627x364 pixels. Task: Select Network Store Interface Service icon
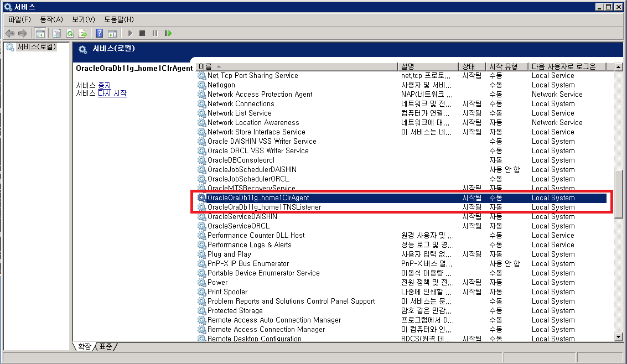tap(201, 132)
